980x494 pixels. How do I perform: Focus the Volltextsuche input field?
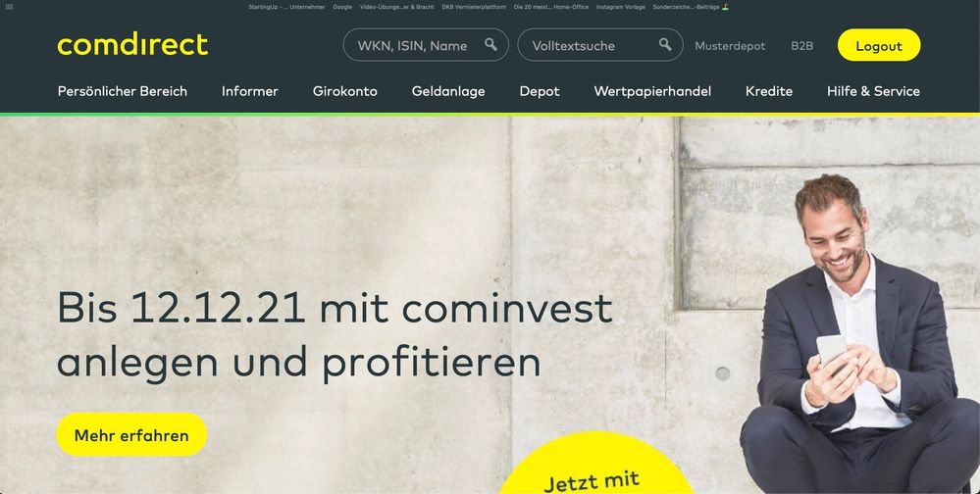point(600,45)
